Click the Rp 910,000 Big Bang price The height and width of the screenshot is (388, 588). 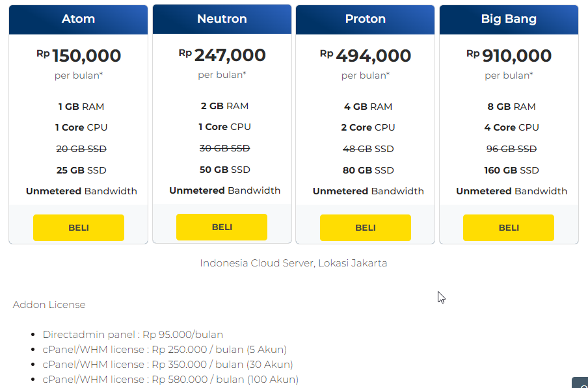pos(509,56)
